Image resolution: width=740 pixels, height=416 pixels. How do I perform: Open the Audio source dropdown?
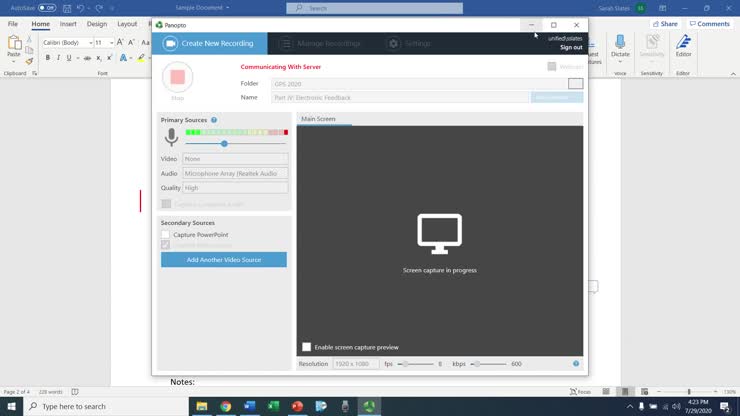tap(235, 173)
